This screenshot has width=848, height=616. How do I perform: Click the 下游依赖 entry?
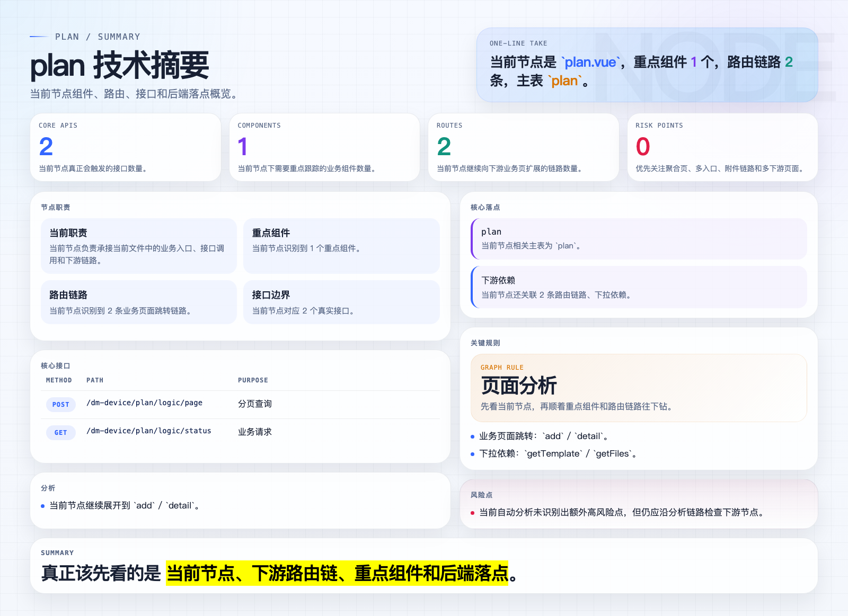point(639,287)
